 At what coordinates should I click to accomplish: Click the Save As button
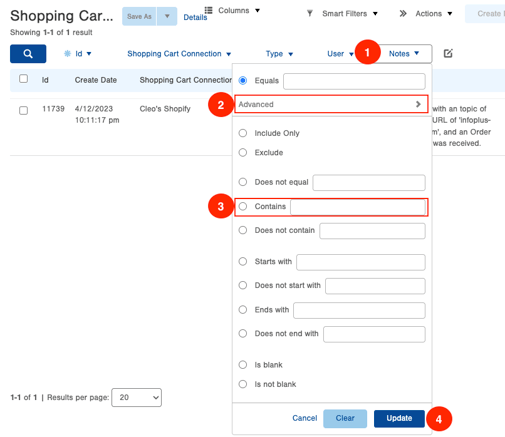click(x=139, y=16)
